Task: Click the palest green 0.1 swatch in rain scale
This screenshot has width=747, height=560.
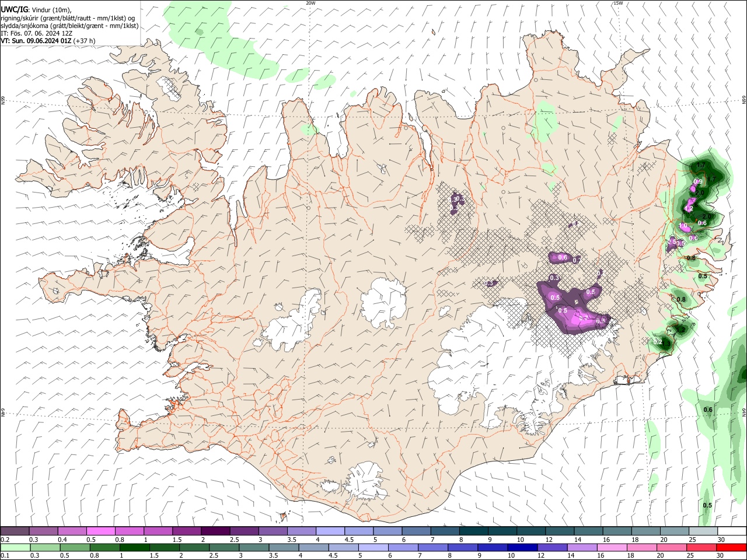Action: [x=15, y=547]
